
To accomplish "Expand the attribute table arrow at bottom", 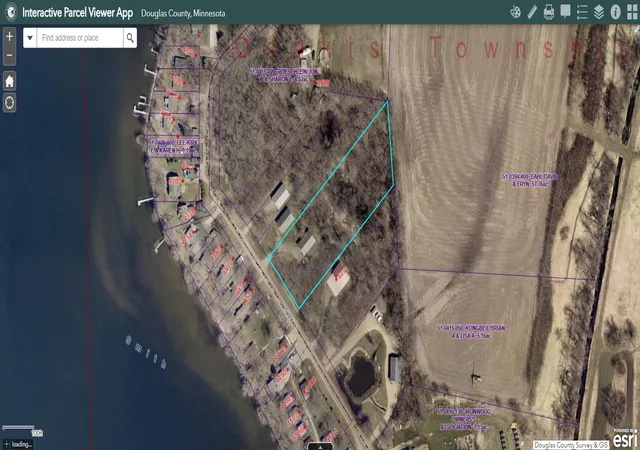I will click(x=320, y=446).
